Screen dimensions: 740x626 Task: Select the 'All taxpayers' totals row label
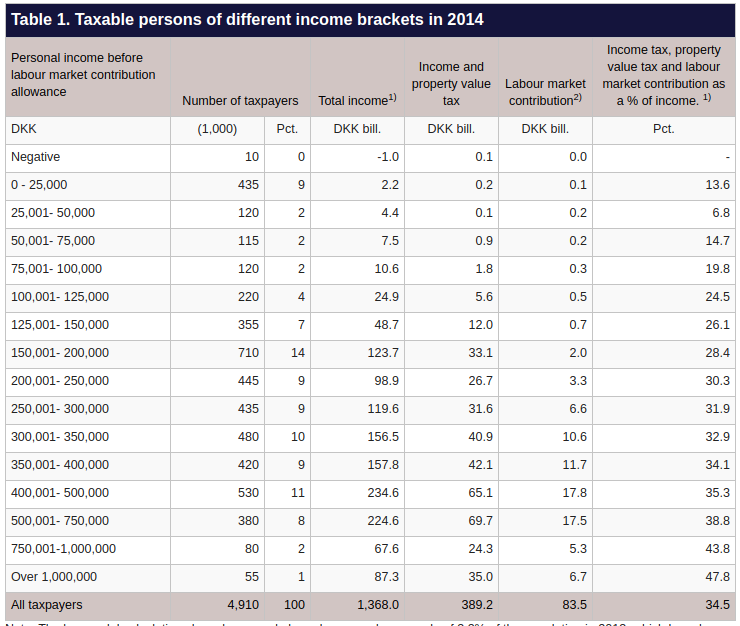click(47, 605)
